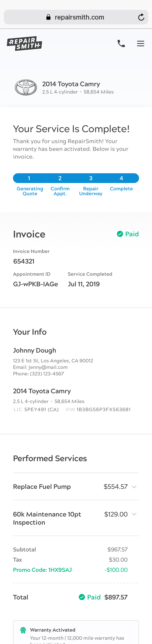Select step 4 Complete in progress bar

(x=121, y=178)
